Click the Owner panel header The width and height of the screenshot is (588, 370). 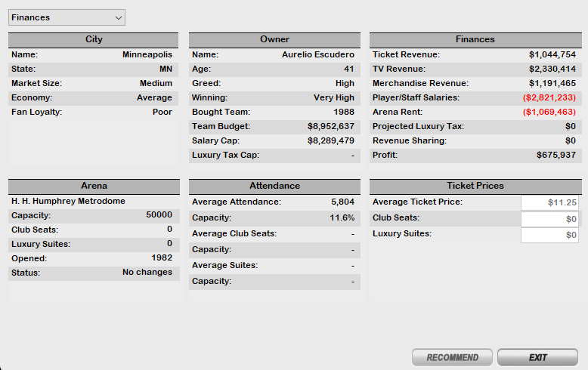pyautogui.click(x=274, y=39)
